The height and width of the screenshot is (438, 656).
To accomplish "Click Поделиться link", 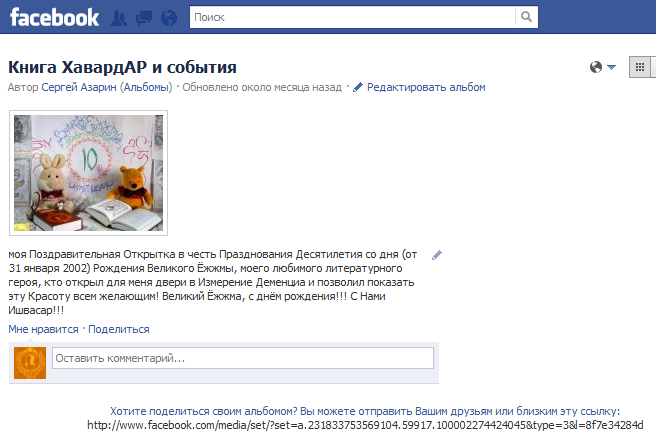I will pyautogui.click(x=119, y=329).
